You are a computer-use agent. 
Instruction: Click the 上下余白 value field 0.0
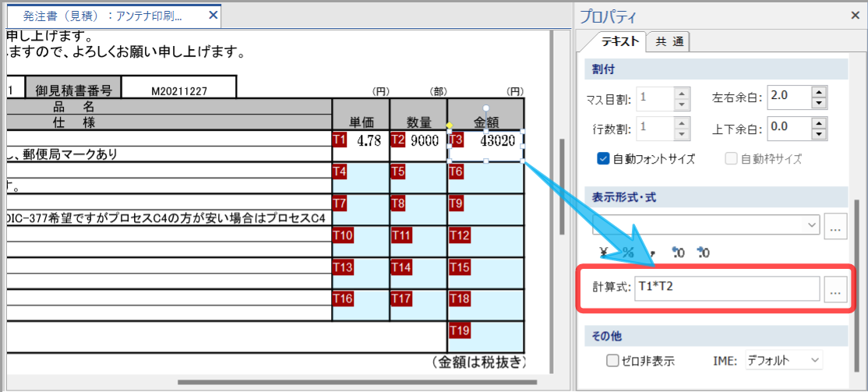point(791,129)
